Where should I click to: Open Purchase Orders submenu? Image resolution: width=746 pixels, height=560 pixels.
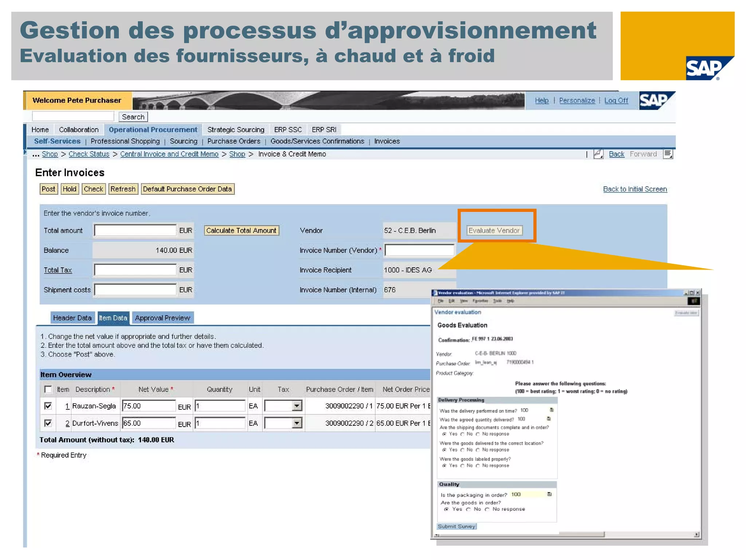[x=234, y=141]
